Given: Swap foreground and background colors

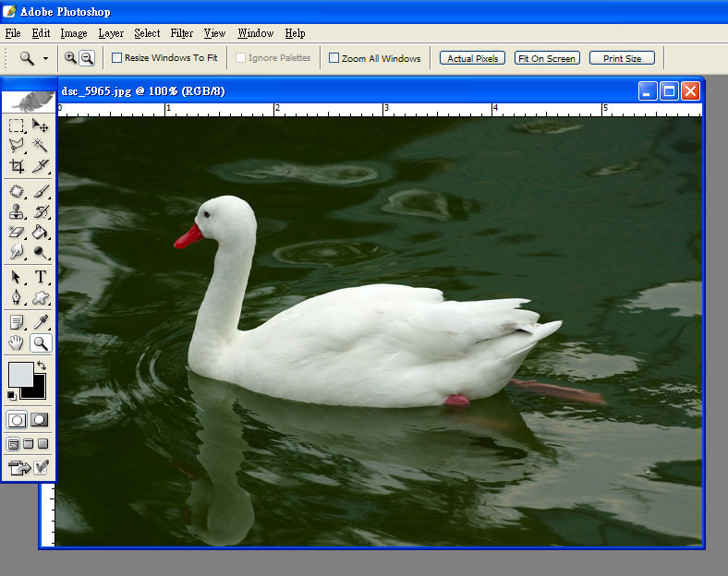Looking at the screenshot, I should point(42,366).
